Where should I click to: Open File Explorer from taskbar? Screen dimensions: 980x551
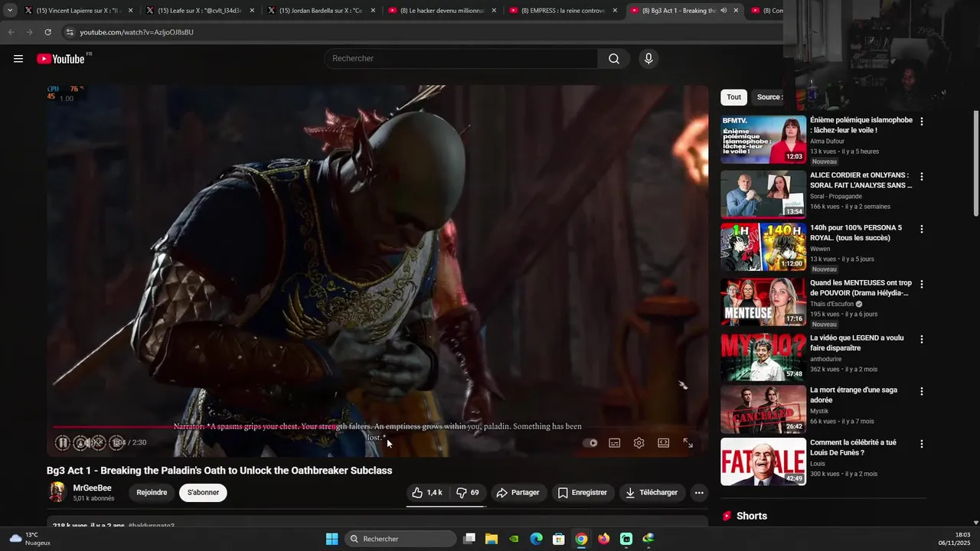tap(492, 539)
